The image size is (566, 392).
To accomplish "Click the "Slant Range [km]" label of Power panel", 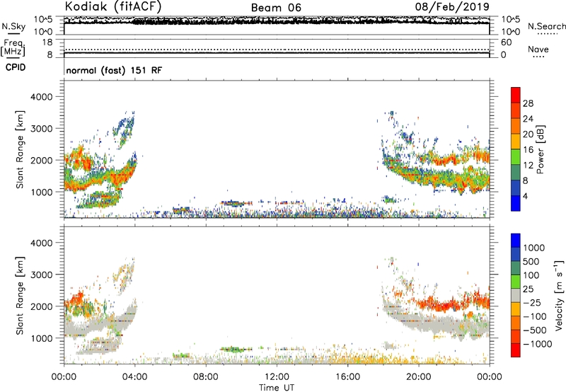I will (20, 149).
